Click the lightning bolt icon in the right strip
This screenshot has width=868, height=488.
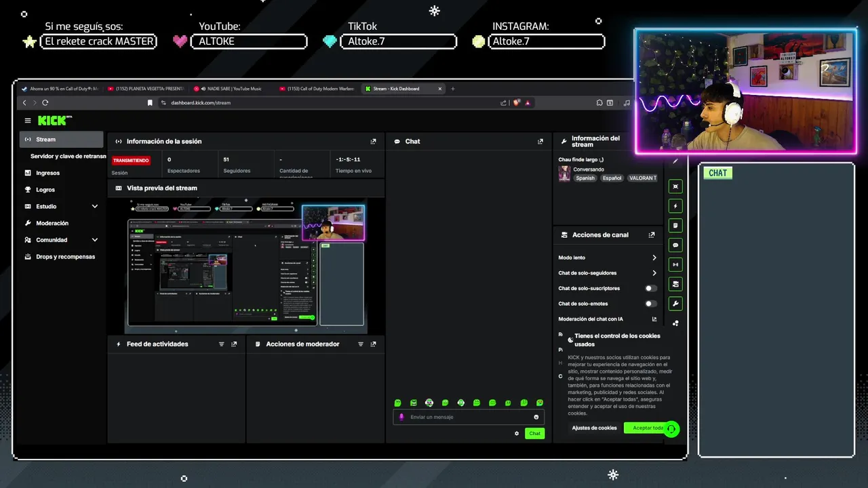pos(675,206)
